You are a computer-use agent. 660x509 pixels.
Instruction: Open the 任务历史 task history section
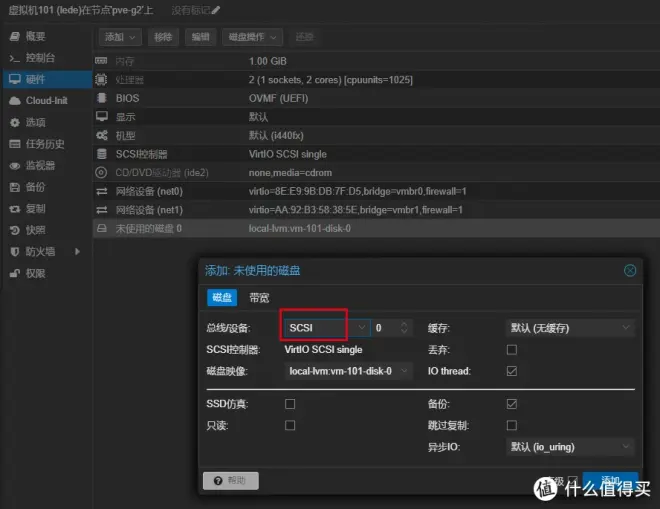(45, 144)
